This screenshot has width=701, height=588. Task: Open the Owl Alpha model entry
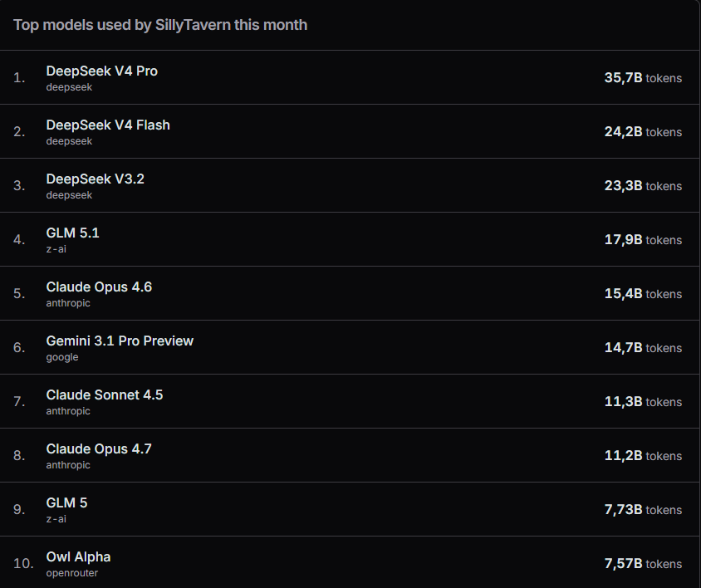pyautogui.click(x=78, y=557)
